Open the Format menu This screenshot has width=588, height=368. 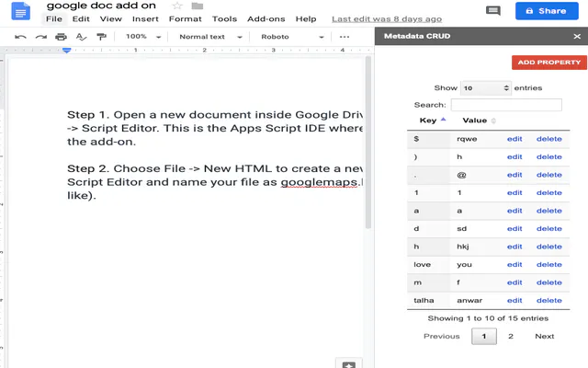coord(185,18)
